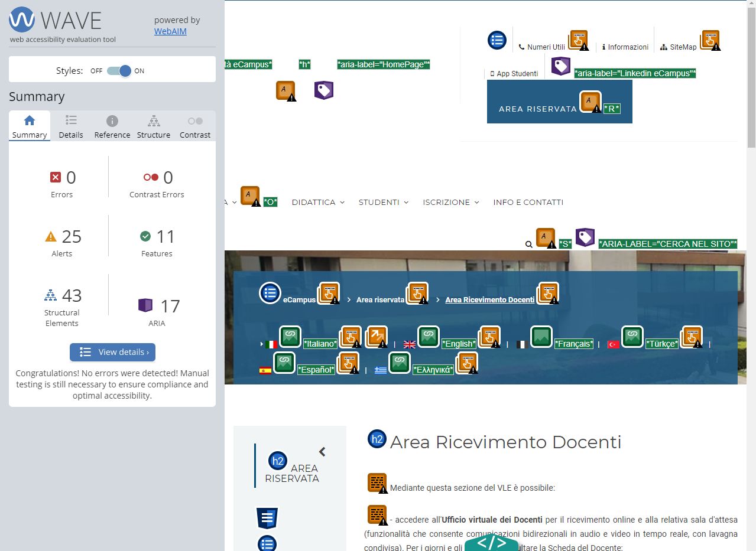The height and width of the screenshot is (551, 756).
Task: Click the Area riservata breadcrumb link
Action: coord(381,300)
